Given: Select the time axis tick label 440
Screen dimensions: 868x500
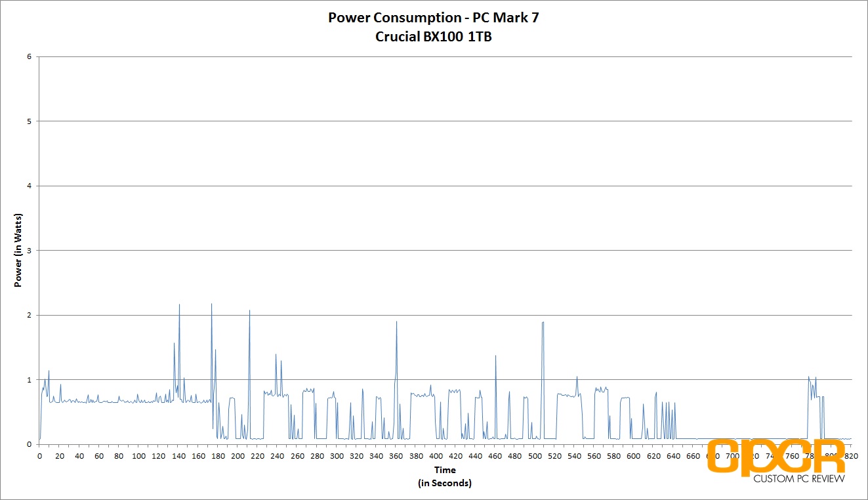Looking at the screenshot, I should click(475, 455).
